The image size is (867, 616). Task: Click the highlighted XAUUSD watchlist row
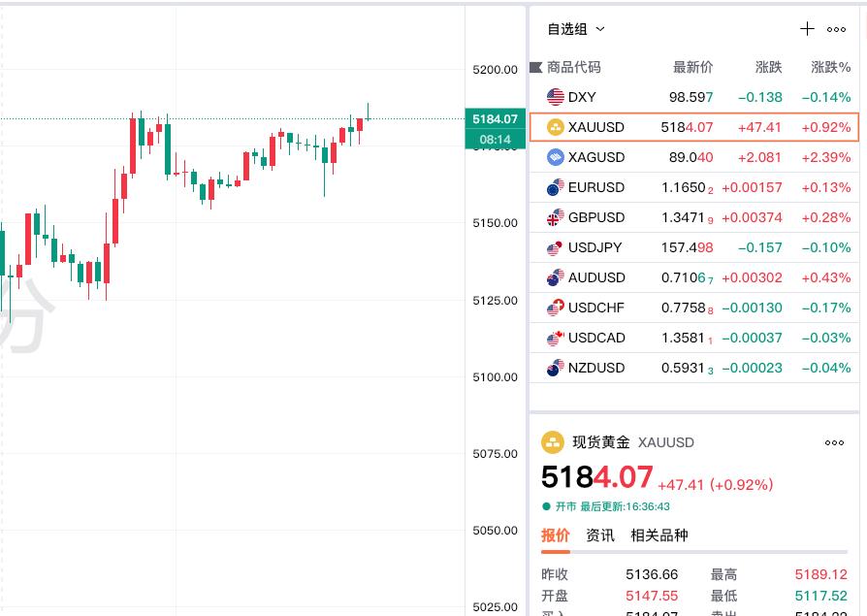(693, 127)
